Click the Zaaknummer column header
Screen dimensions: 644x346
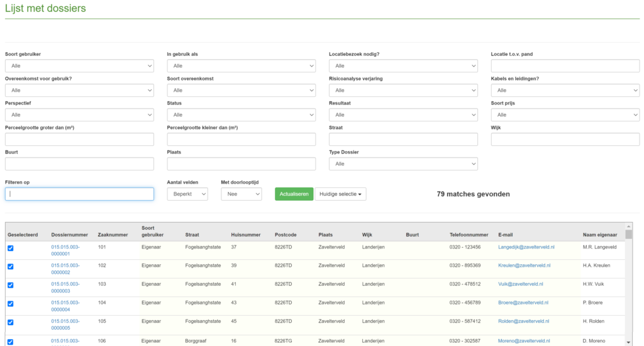tap(113, 235)
